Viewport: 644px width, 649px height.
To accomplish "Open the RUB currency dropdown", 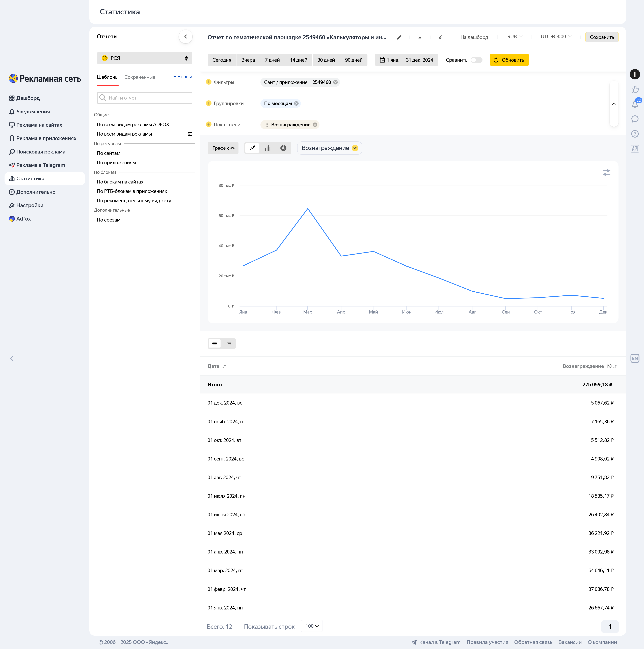I will point(515,37).
